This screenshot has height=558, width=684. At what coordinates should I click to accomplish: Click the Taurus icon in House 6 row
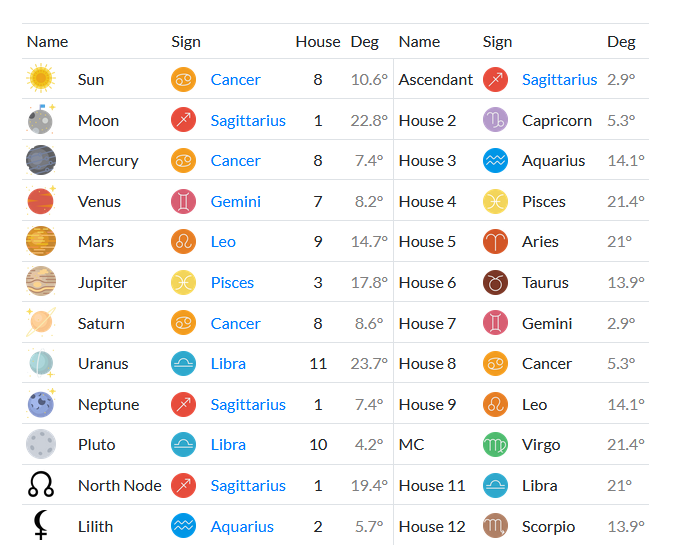click(496, 282)
